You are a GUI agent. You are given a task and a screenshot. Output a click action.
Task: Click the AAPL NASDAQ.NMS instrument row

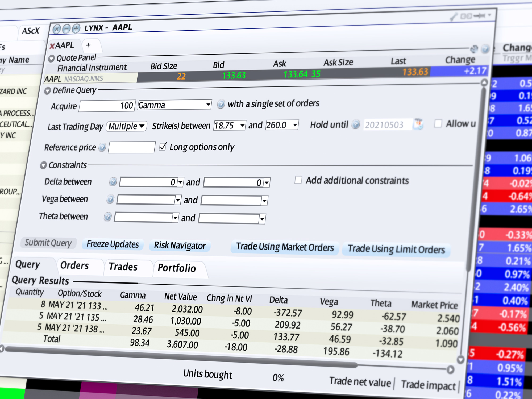[90, 79]
